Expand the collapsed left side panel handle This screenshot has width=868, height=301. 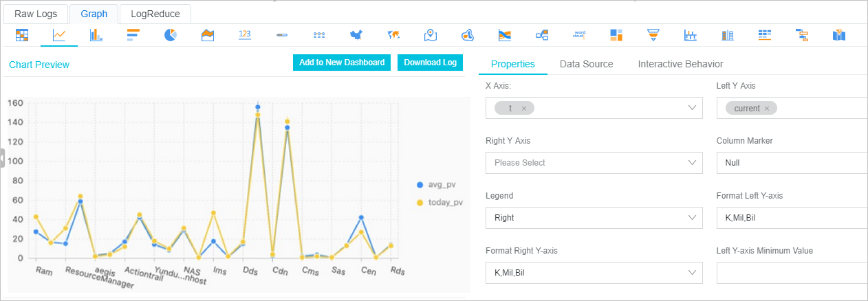2,157
